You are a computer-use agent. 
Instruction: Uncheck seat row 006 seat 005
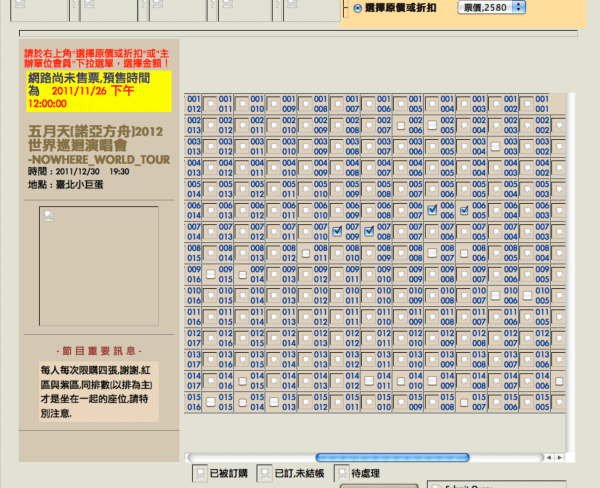(464, 210)
